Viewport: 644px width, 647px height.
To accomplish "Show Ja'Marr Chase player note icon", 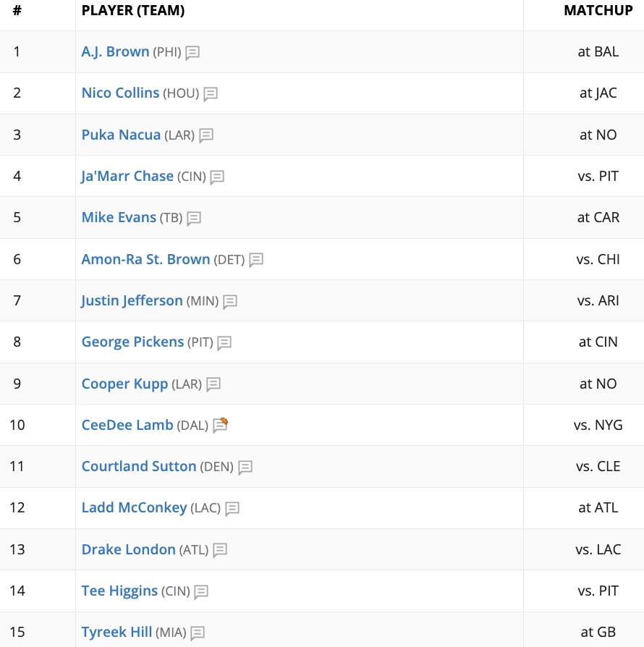I will tap(217, 177).
